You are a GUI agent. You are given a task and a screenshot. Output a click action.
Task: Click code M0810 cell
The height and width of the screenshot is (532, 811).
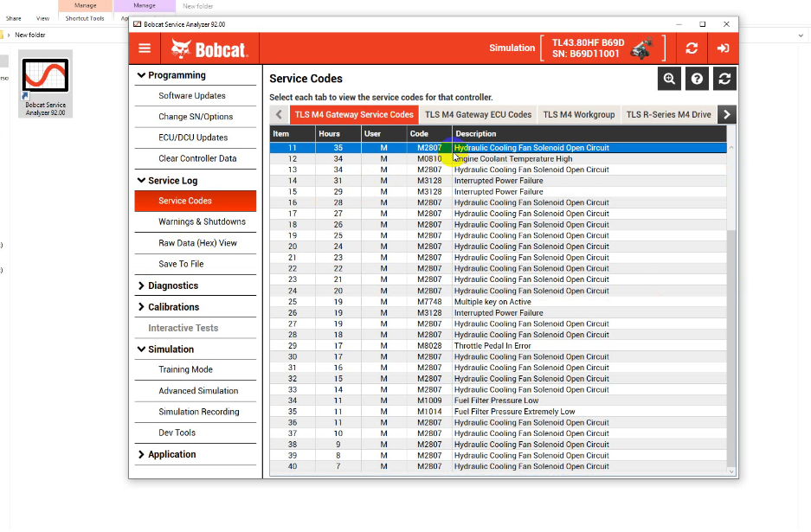(429, 158)
